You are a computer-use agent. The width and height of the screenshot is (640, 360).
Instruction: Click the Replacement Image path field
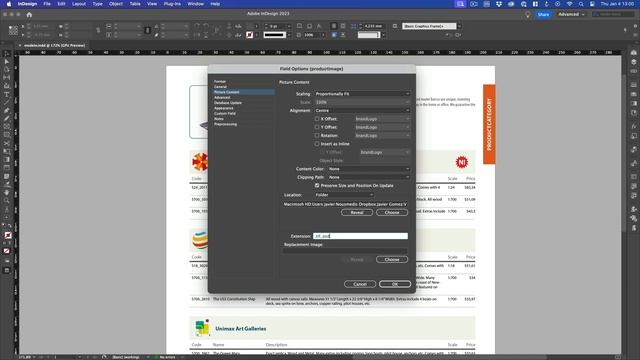click(345, 251)
